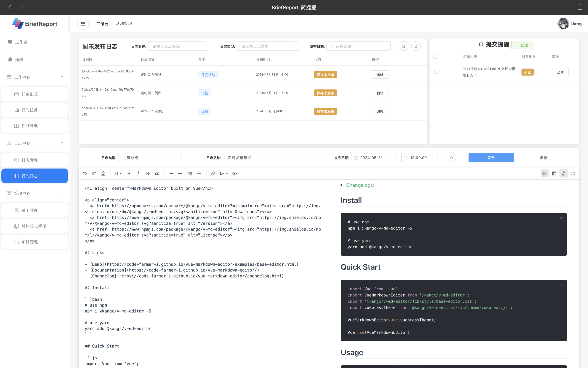Open the heading H dropdown
The width and height of the screenshot is (588, 368).
(x=118, y=173)
